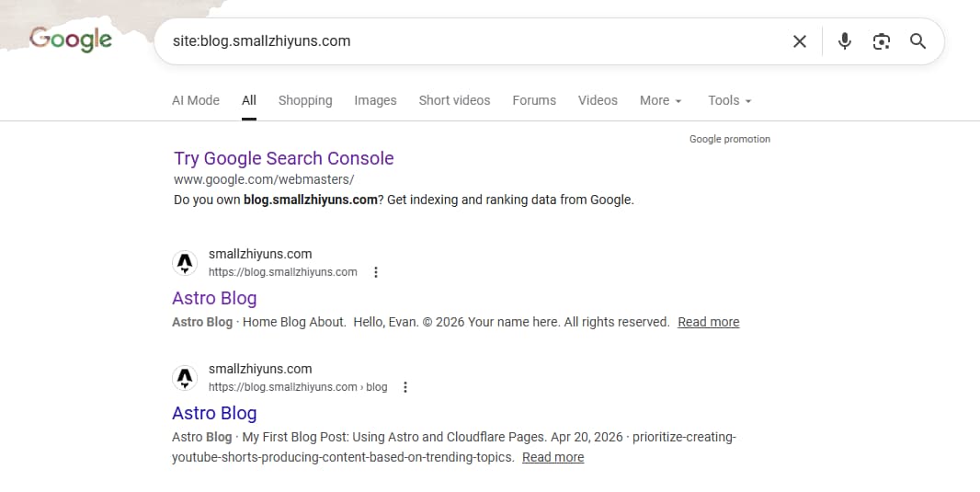
Task: Open Try Google Search Console link
Action: pos(283,158)
